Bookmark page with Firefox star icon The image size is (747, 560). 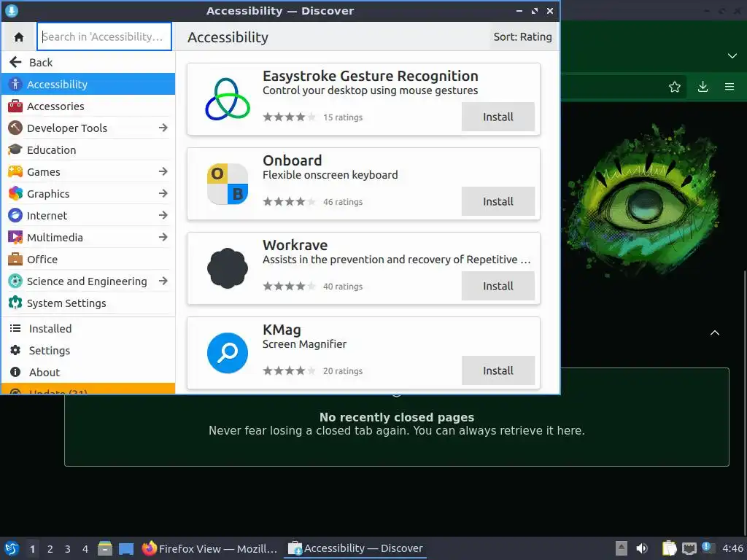tap(675, 87)
